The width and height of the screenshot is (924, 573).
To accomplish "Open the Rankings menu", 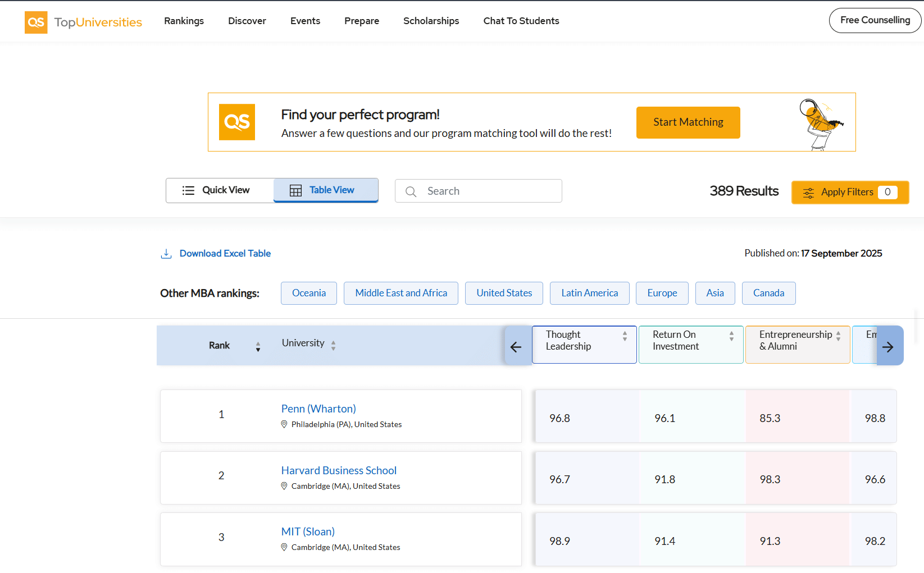I will 184,21.
